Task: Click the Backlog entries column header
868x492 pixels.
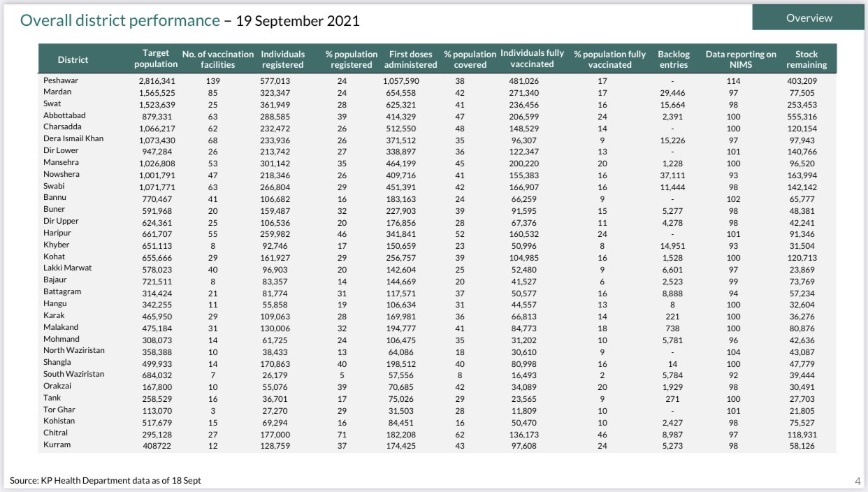Action: tap(673, 59)
